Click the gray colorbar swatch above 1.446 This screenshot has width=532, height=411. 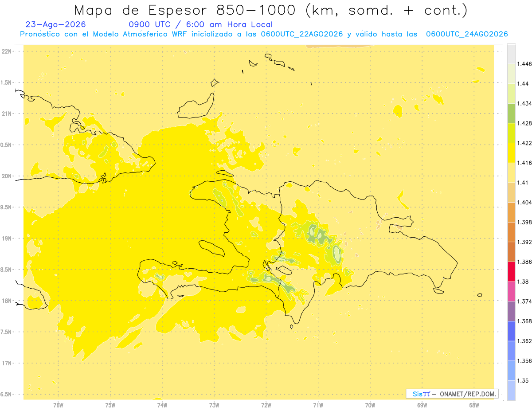pos(511,54)
